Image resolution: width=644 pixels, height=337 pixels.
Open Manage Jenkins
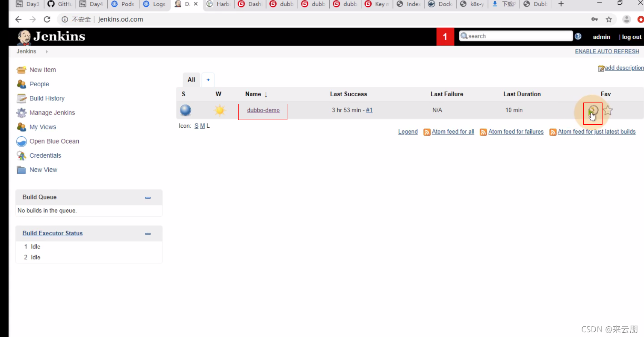[52, 113]
